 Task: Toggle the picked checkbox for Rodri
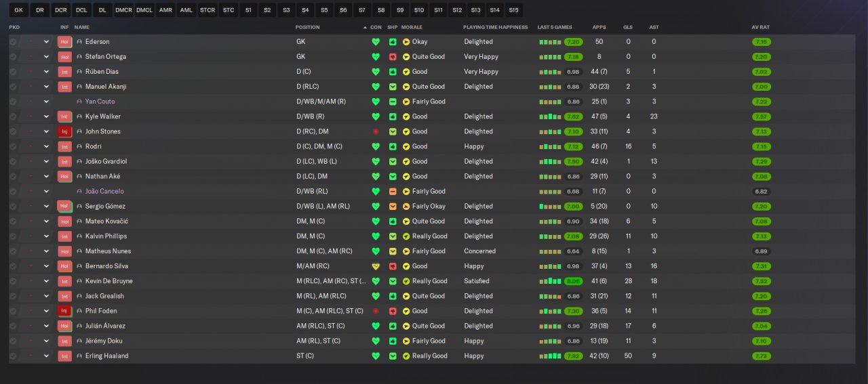[13, 146]
